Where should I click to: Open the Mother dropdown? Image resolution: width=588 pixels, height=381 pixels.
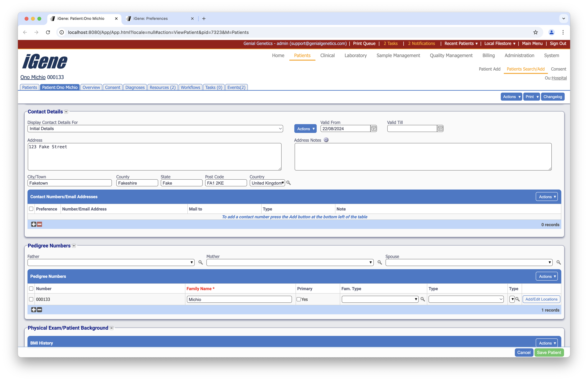pos(290,262)
